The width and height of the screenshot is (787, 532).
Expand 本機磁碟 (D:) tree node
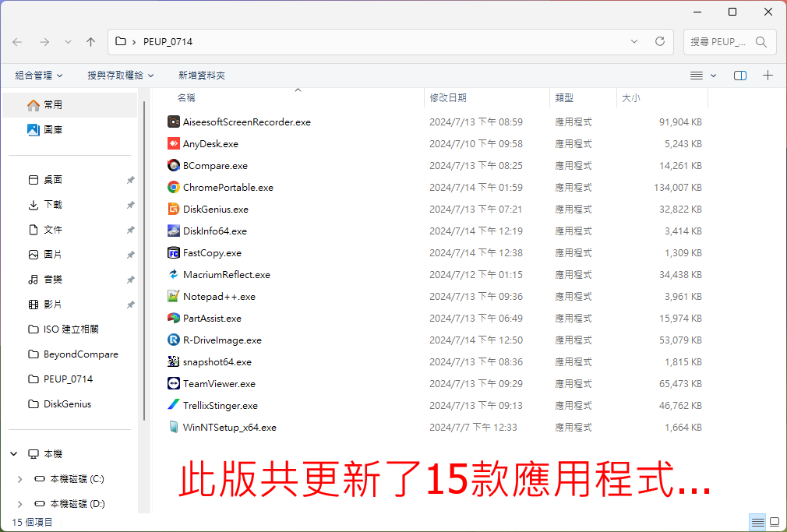[20, 504]
